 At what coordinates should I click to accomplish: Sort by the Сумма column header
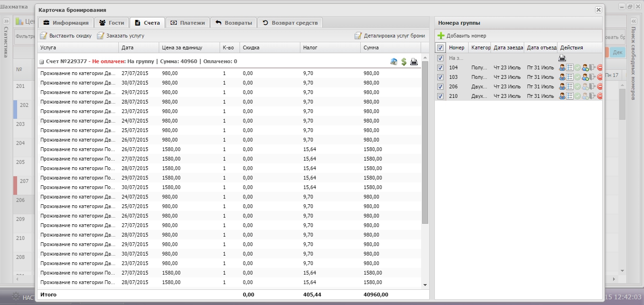click(391, 48)
